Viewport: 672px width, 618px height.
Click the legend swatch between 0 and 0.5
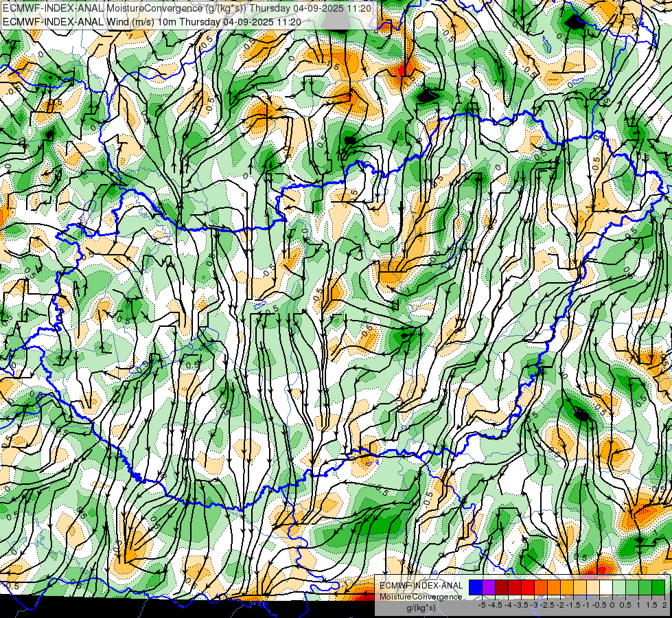click(x=619, y=587)
